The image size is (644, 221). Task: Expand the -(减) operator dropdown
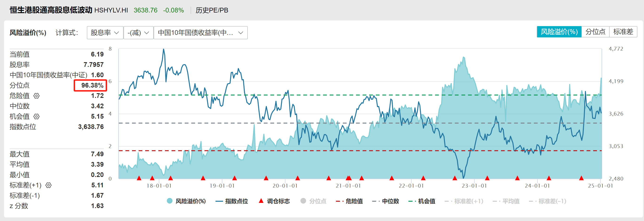click(x=138, y=33)
